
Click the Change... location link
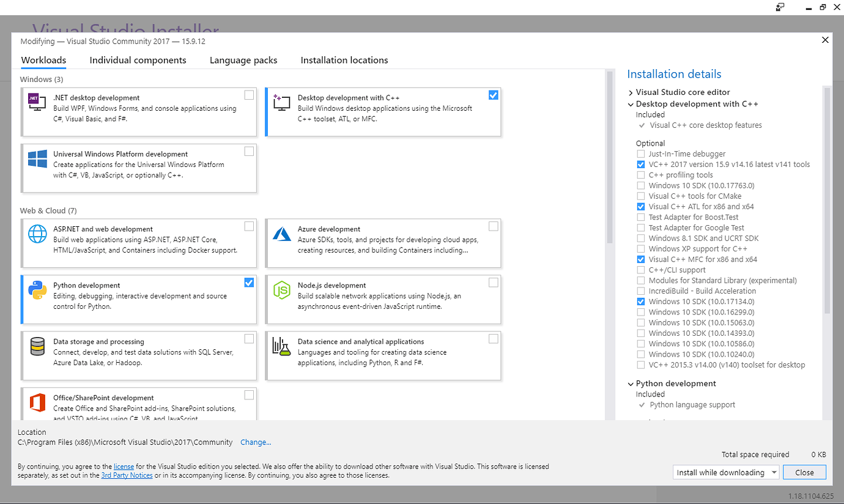click(x=256, y=442)
